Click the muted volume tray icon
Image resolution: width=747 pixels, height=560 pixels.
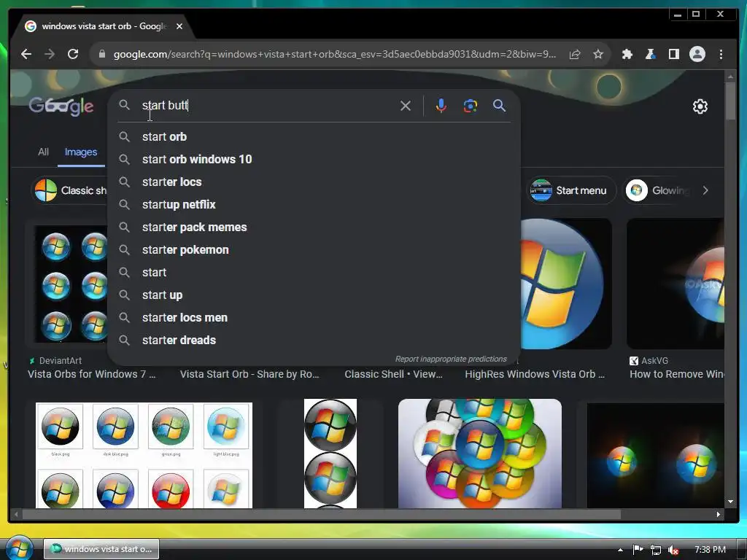[x=673, y=550]
